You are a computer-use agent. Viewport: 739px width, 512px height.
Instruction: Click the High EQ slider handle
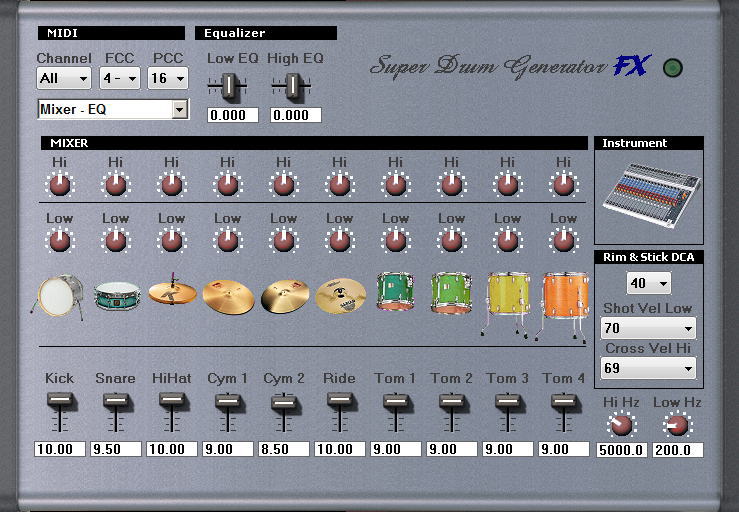pyautogui.click(x=292, y=86)
